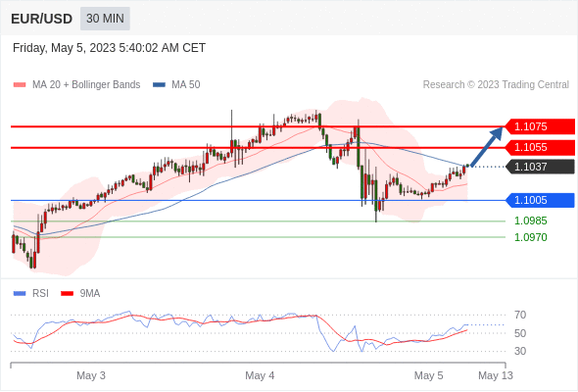This screenshot has width=578, height=392.
Task: Click the MA 20 + Bollinger Bands legend label
Action: pyautogui.click(x=86, y=85)
